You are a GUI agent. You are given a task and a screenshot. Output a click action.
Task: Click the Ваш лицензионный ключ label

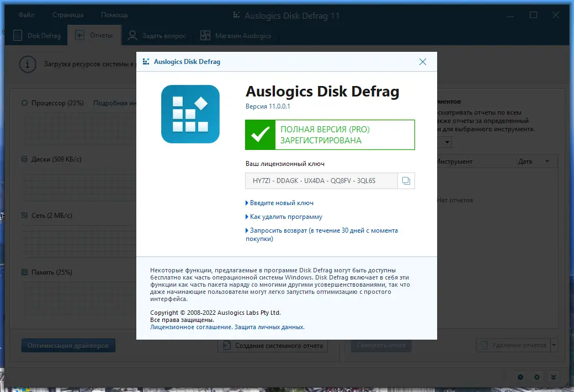click(285, 164)
